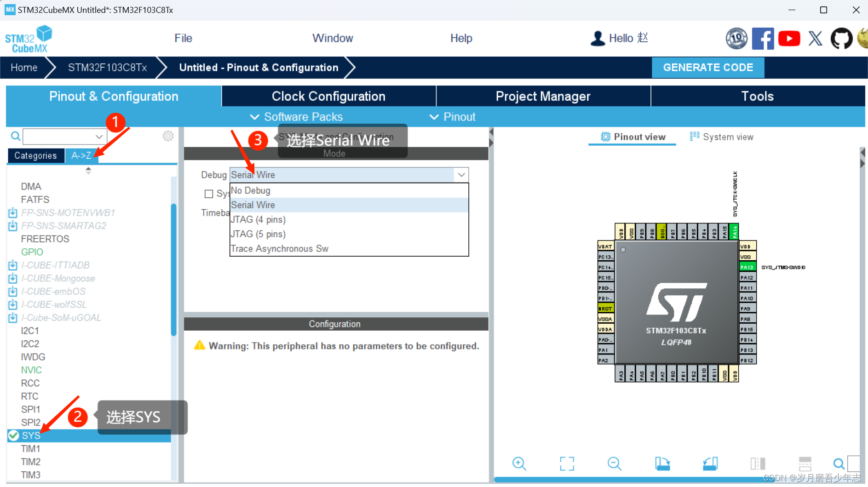Click the category search magnifier icon
868x487 pixels.
click(15, 136)
